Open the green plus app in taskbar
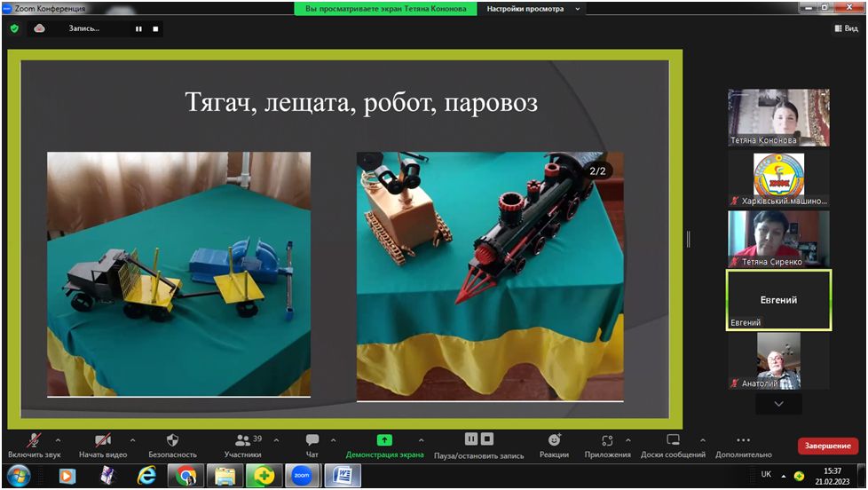 coord(264,476)
